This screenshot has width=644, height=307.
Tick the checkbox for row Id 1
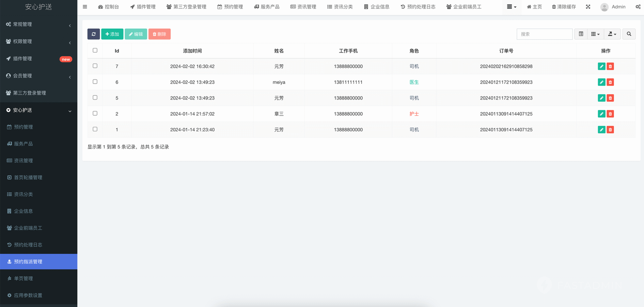click(95, 129)
